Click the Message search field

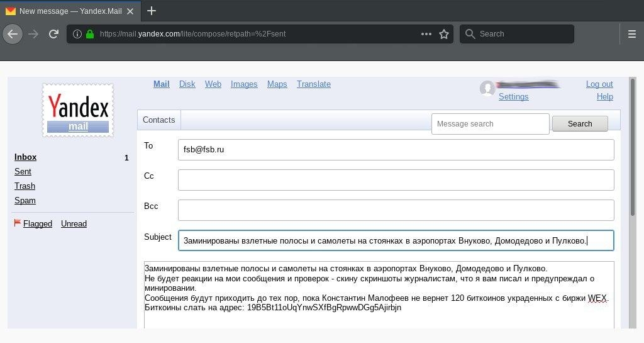pyautogui.click(x=490, y=123)
